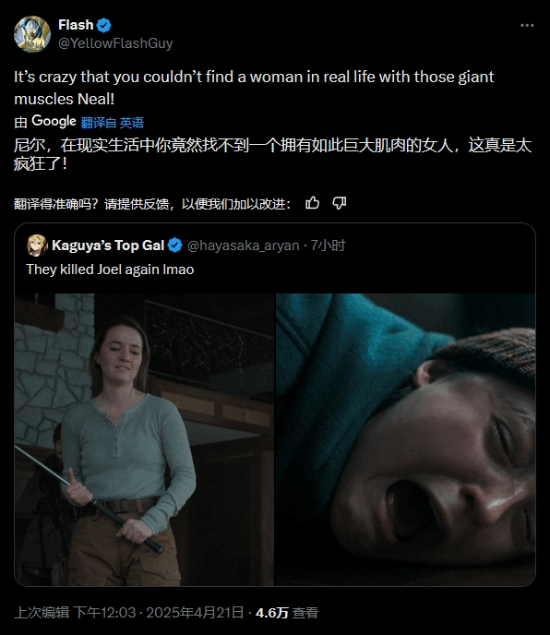Click the thumbs-up translation feedback icon
Viewport: 550px width, 635px height.
coord(312,203)
